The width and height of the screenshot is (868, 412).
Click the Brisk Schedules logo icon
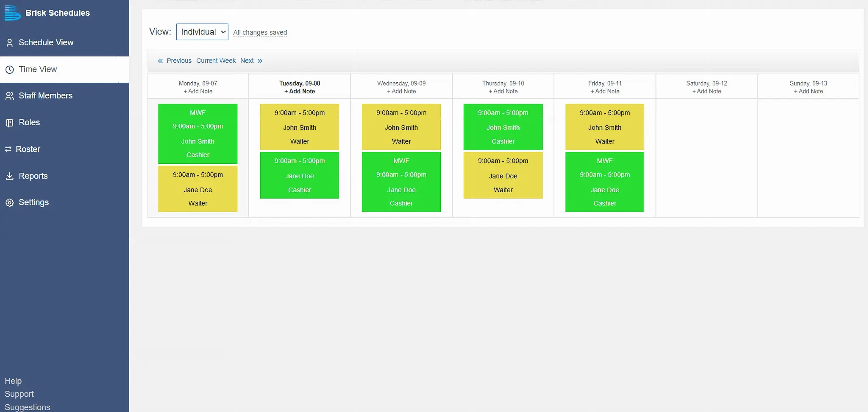[12, 13]
